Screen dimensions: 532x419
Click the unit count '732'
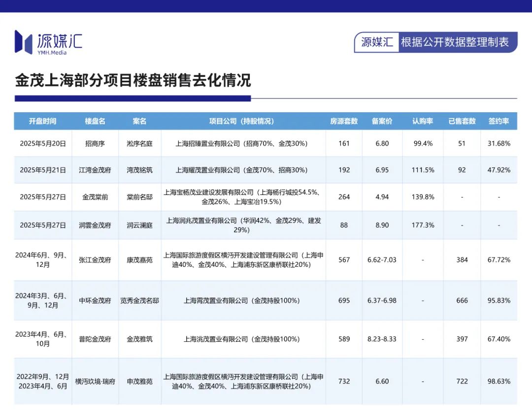tap(344, 382)
